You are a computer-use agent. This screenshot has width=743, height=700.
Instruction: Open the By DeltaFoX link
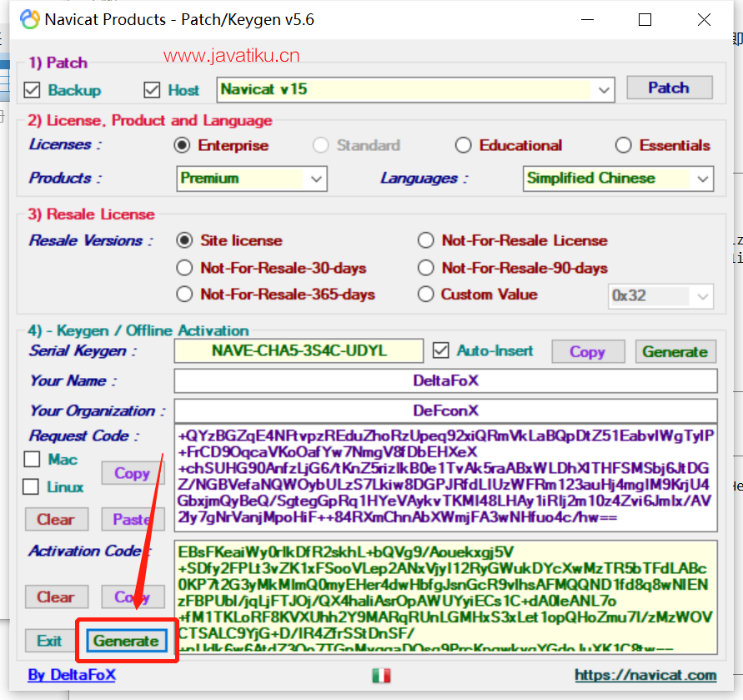tap(72, 675)
